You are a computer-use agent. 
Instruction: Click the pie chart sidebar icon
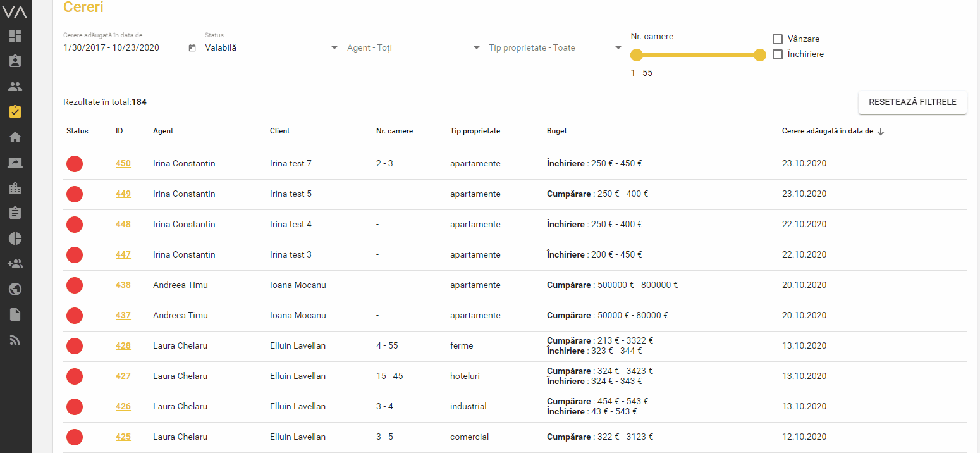(x=15, y=239)
